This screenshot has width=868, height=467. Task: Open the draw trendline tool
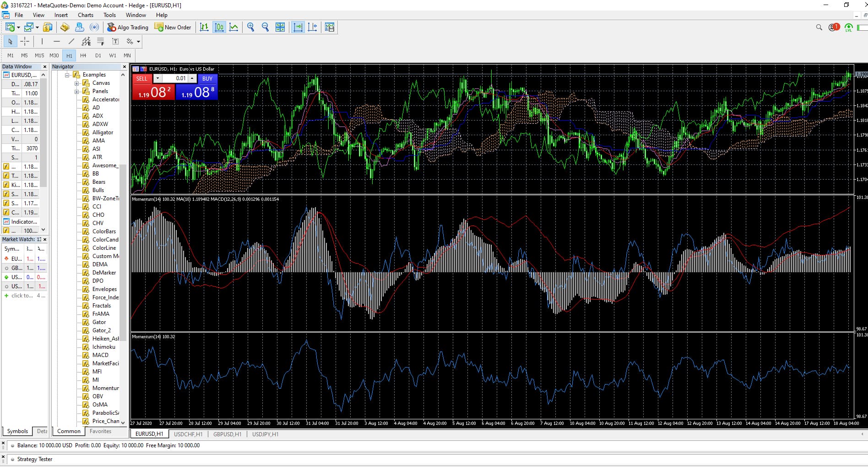(71, 41)
